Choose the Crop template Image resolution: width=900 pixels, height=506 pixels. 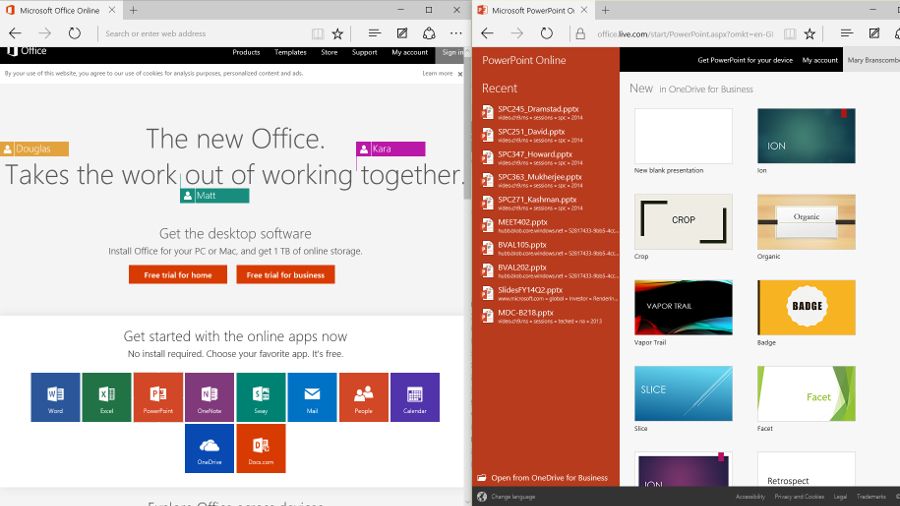(683, 221)
